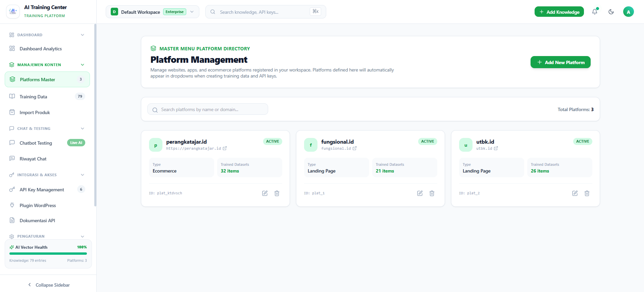
Task: Focus the search platforms input field
Action: 208,109
